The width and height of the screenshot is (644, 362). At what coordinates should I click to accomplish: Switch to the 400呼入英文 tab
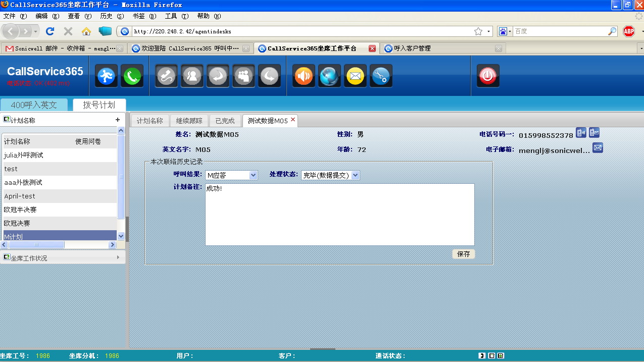(34, 105)
